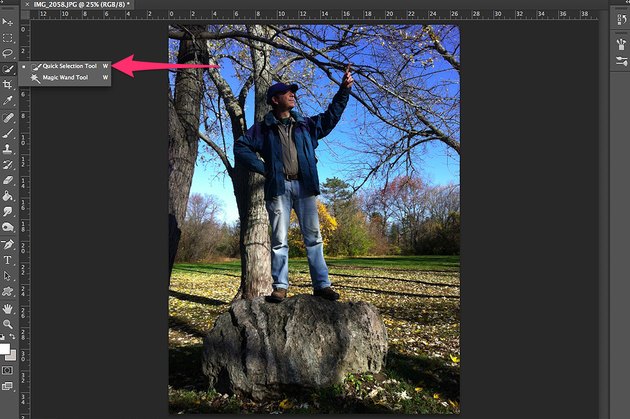630x419 pixels.
Task: Select the Eyedropper tool
Action: [7, 100]
